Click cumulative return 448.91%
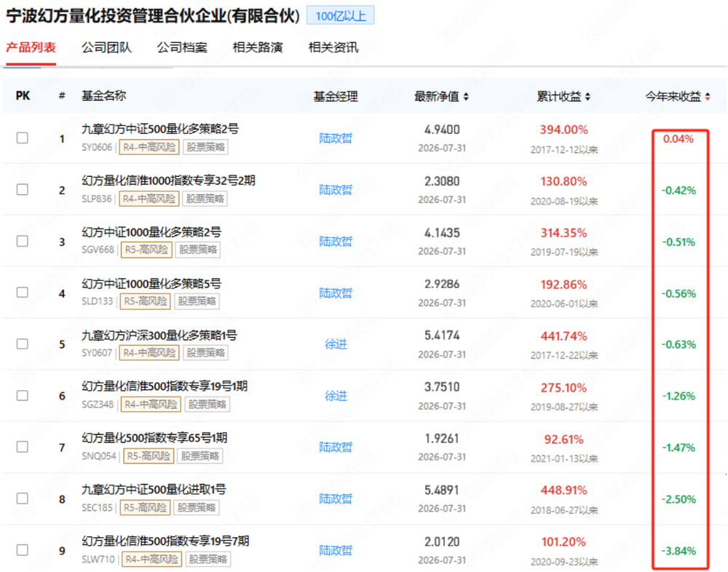This screenshot has height=572, width=728. [x=563, y=490]
